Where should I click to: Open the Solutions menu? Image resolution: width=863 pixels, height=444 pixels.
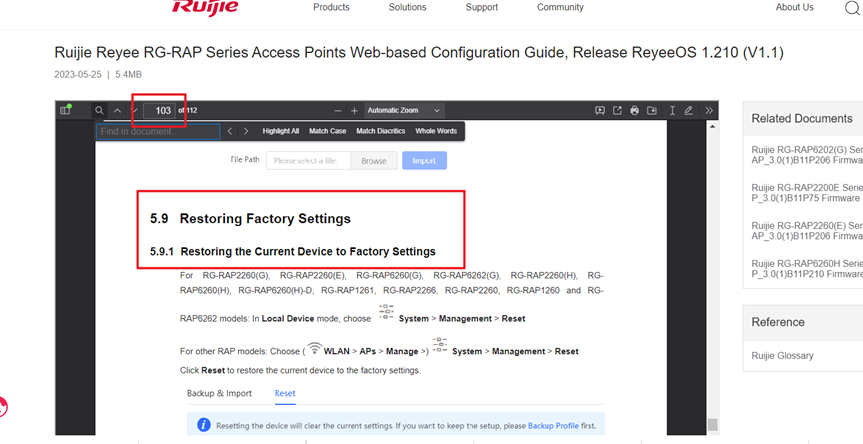pyautogui.click(x=407, y=7)
